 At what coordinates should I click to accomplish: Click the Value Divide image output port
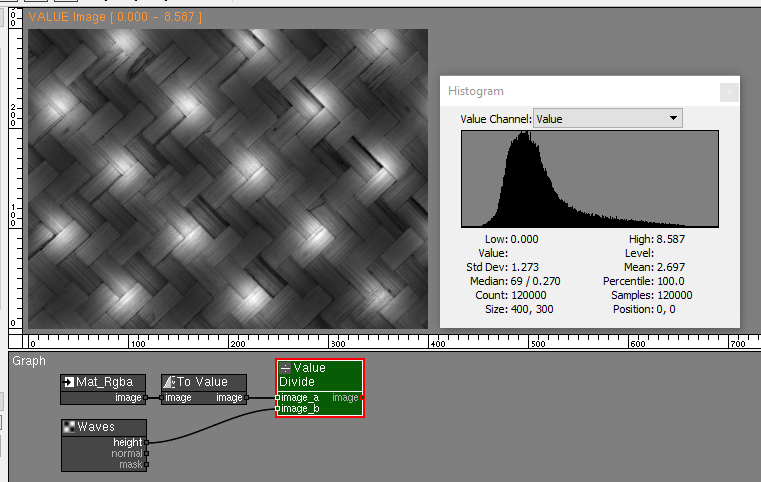[361, 398]
